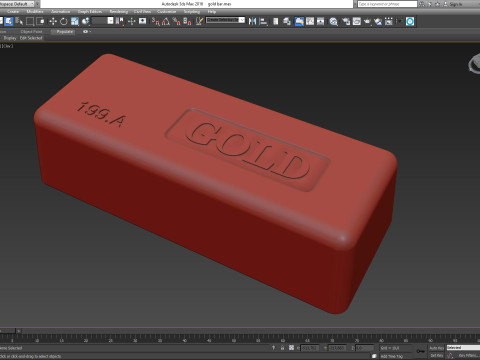This screenshot has height=360, width=480.
Task: Click Edit Named Selection Sets icon
Action: point(199,21)
